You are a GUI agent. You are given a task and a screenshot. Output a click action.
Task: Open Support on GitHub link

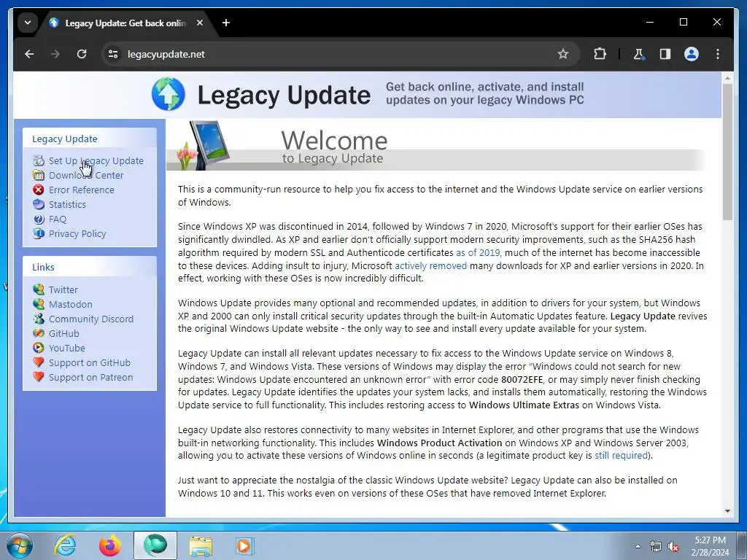click(x=90, y=363)
